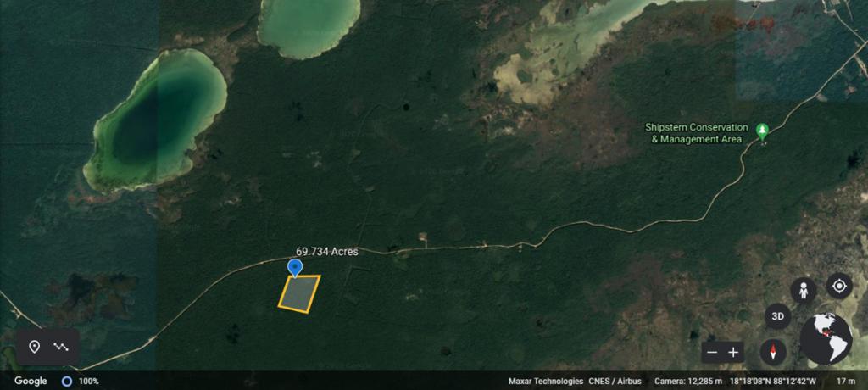
Task: Click the coordinates 18°18'08"N 88°12'42"W
Action: (x=773, y=382)
